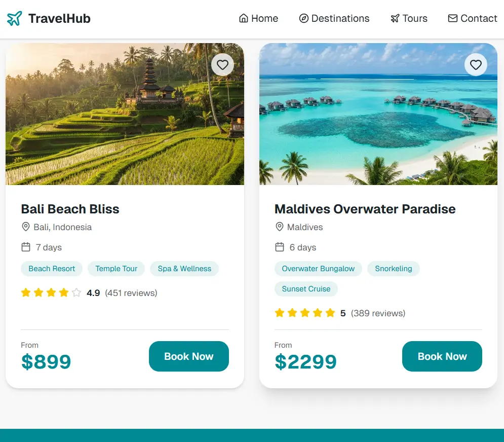Click the Destinations compass icon
Viewport: 504px width, 442px height.
click(304, 19)
